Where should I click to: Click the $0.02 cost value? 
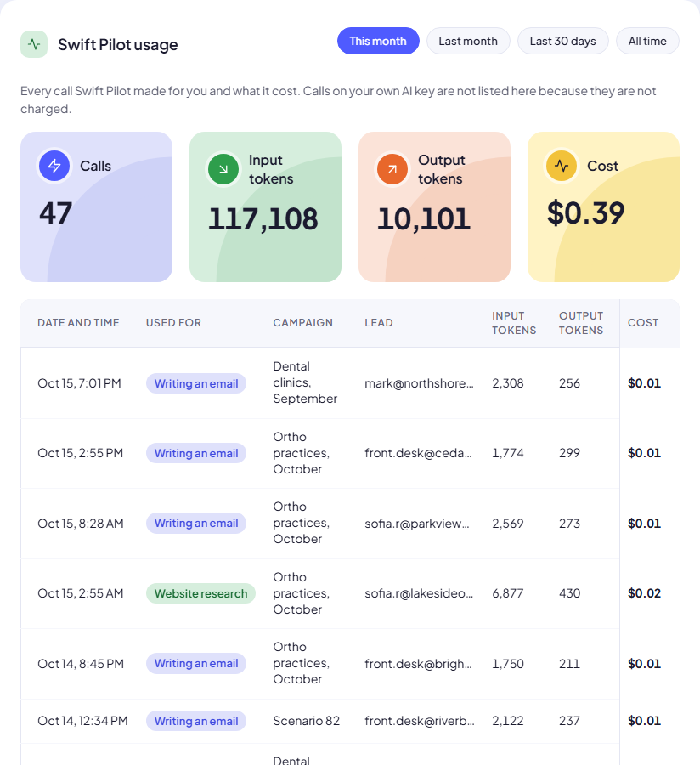(645, 593)
